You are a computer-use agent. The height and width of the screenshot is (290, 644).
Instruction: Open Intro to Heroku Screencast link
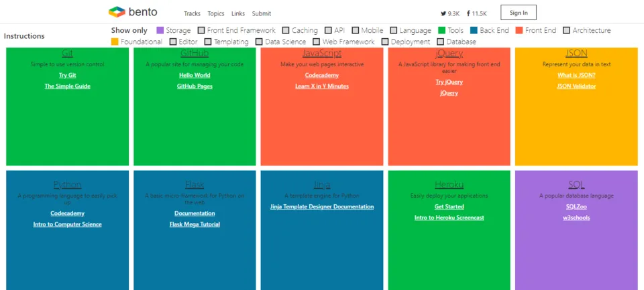449,218
